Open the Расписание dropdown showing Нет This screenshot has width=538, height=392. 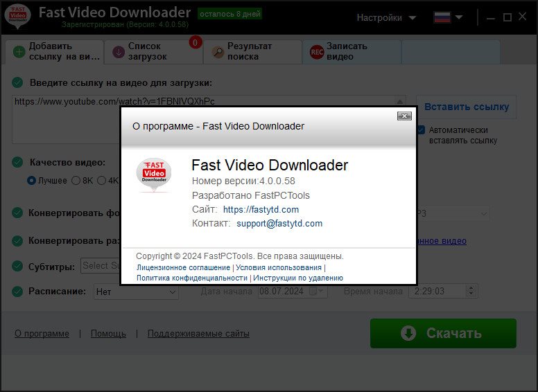click(136, 292)
